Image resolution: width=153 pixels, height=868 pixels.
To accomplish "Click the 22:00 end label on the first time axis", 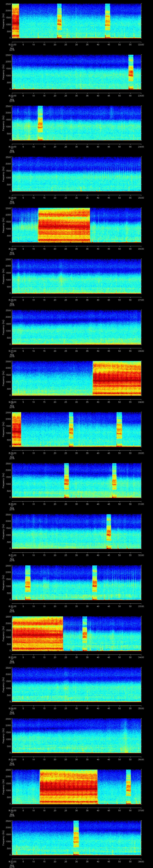I will click(141, 44).
